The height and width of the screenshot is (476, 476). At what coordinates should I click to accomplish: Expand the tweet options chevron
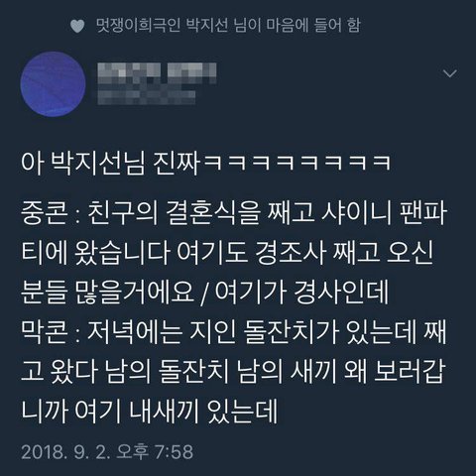click(x=450, y=73)
